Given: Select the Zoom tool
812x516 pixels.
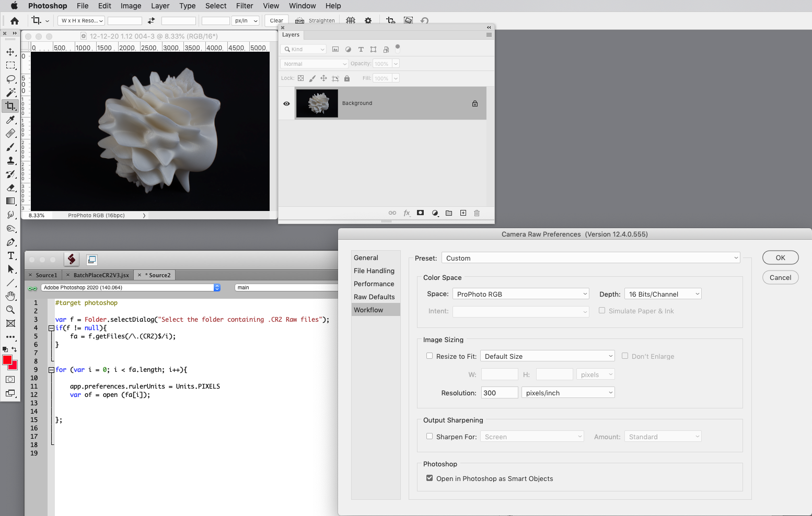Looking at the screenshot, I should point(10,309).
